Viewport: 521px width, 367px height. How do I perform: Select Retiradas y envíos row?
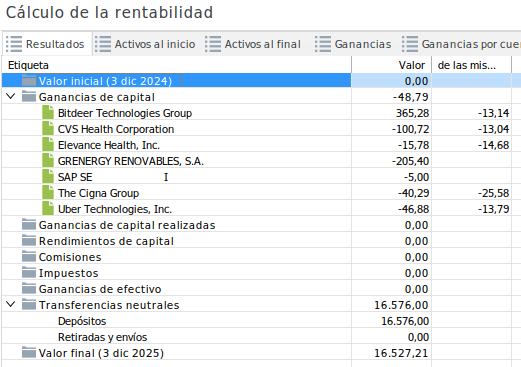pos(261,337)
